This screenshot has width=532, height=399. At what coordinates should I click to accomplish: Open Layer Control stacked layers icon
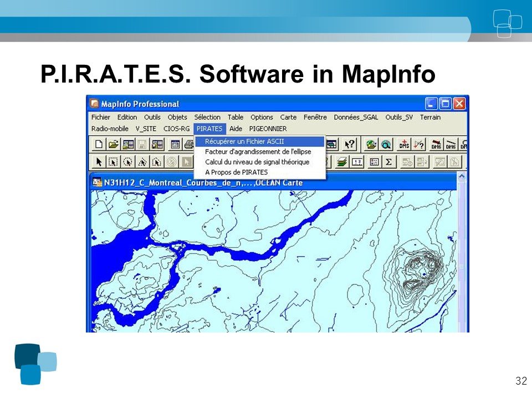click(342, 162)
